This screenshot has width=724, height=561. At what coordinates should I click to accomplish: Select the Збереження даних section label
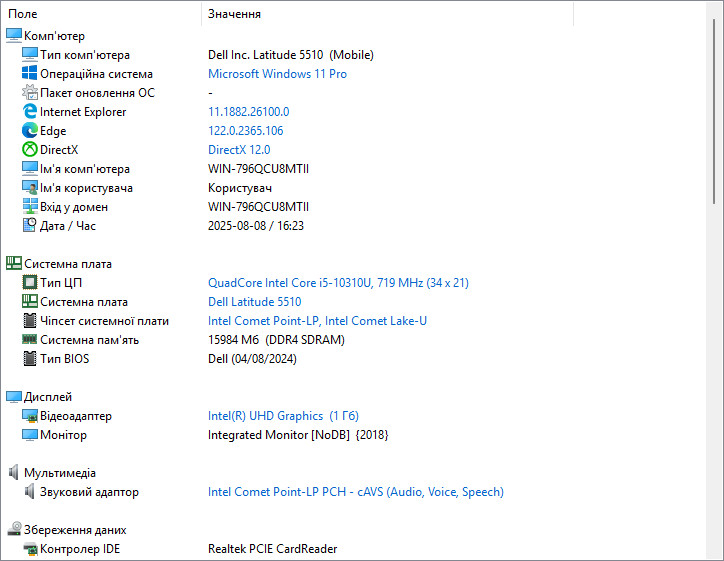75,530
